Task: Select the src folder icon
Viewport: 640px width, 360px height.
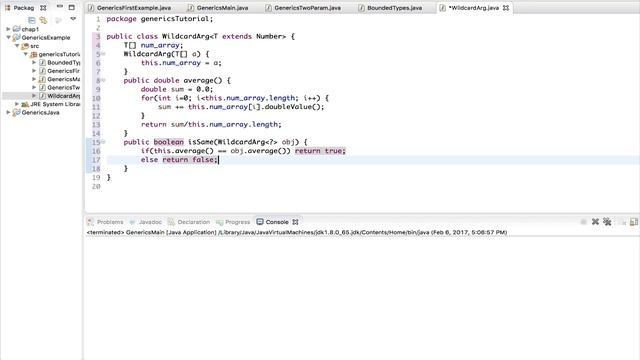Action: (25, 46)
